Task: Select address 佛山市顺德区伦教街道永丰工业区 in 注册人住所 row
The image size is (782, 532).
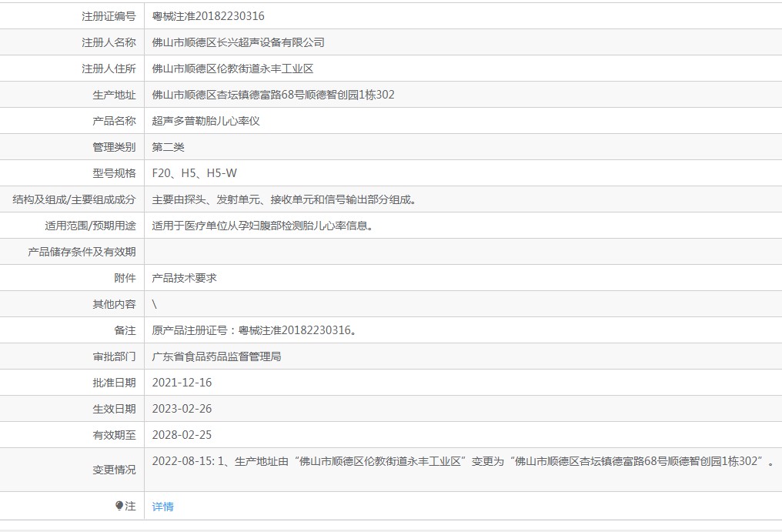Action: tap(232, 69)
